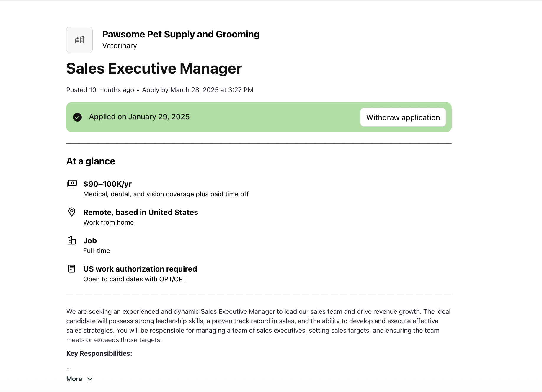Screen dimensions: 542x392
Task: Click the salary banknote icon beside $90–100K/yr
Action: click(x=72, y=183)
